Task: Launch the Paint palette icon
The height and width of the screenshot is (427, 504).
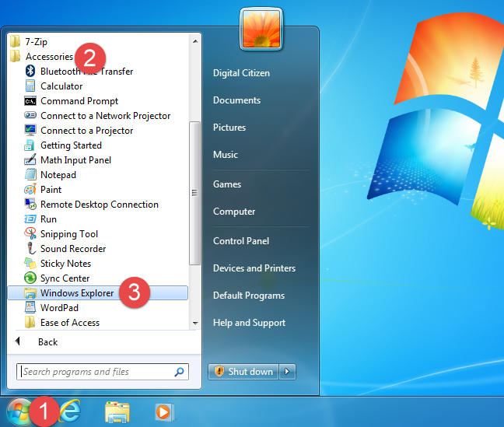Action: pos(30,189)
